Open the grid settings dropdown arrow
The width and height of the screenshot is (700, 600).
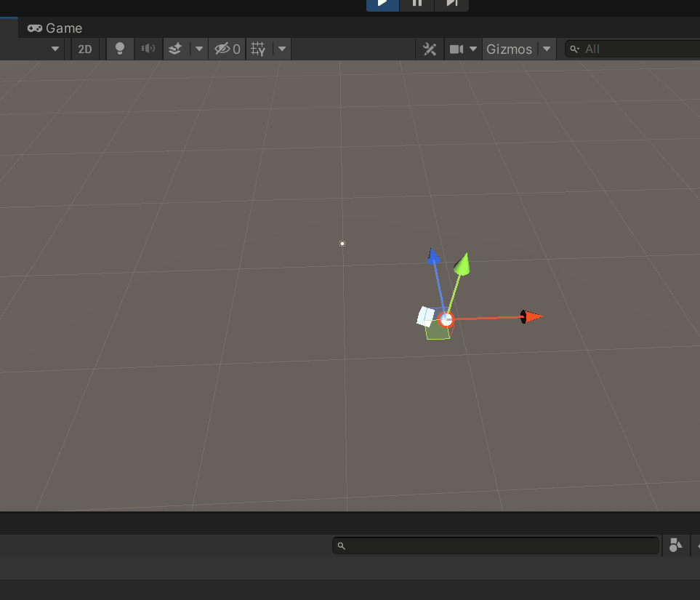(x=281, y=49)
